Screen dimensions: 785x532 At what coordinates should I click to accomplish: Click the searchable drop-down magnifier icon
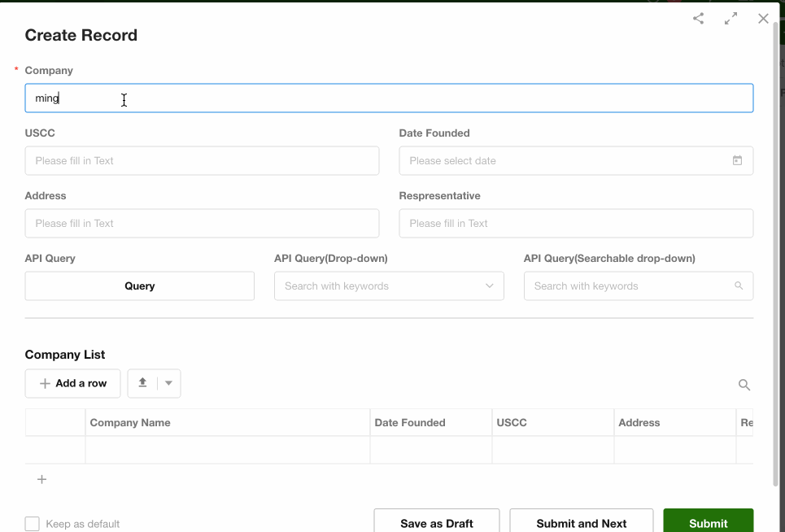tap(739, 286)
